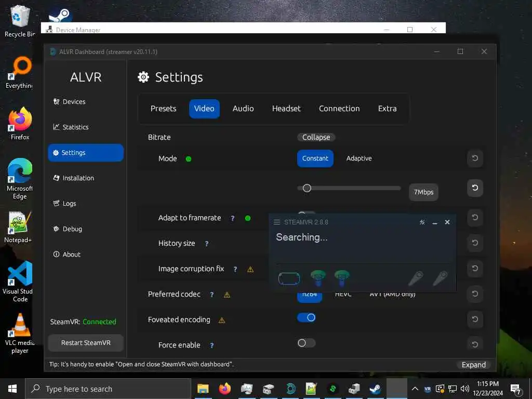532x399 pixels.
Task: Reset the Force enable setting
Action: [x=475, y=344]
